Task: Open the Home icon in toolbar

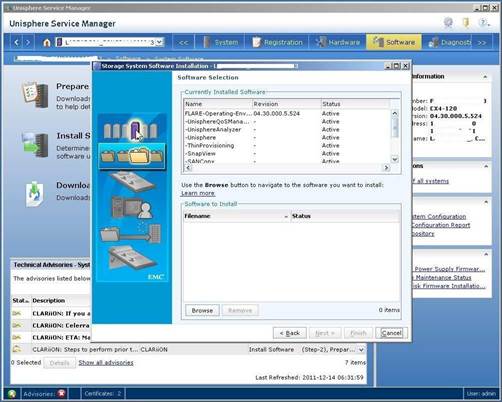Action: point(47,42)
